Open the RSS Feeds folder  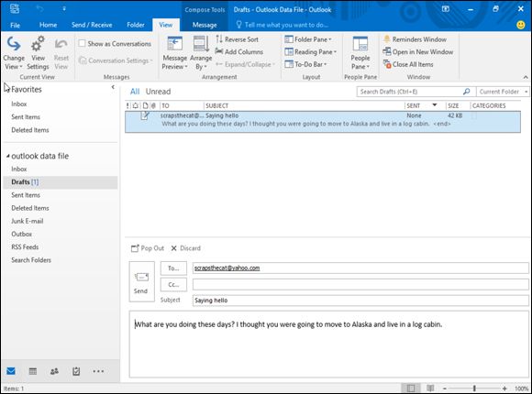click(x=25, y=246)
